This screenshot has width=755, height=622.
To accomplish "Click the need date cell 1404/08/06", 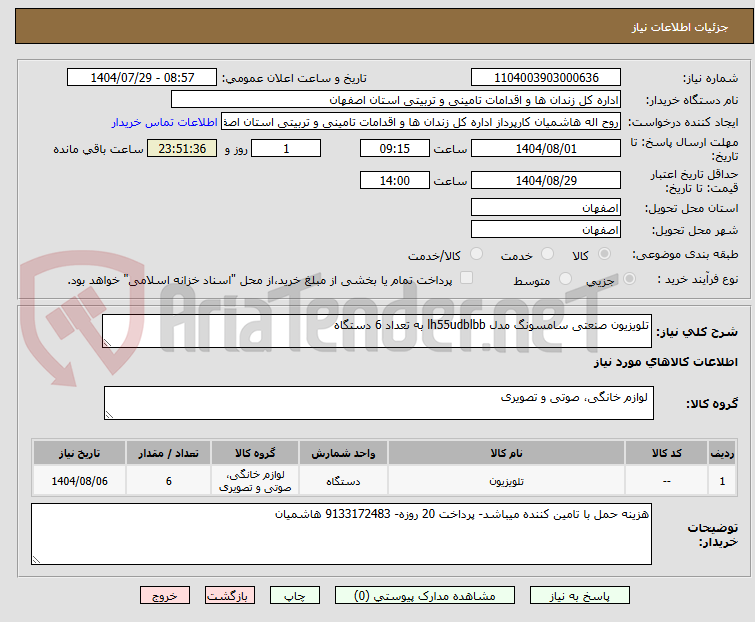I will click(x=79, y=481).
